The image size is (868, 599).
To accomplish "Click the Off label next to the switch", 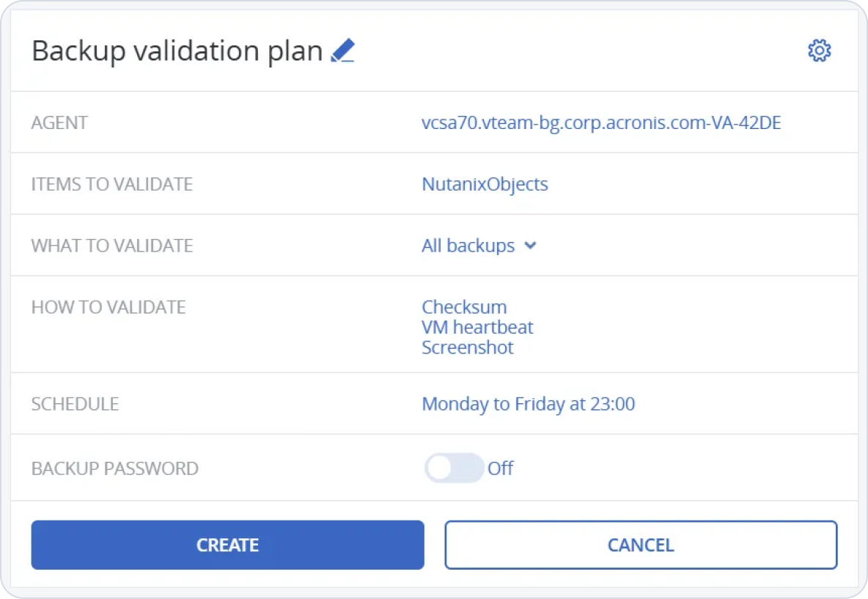I will pos(501,468).
